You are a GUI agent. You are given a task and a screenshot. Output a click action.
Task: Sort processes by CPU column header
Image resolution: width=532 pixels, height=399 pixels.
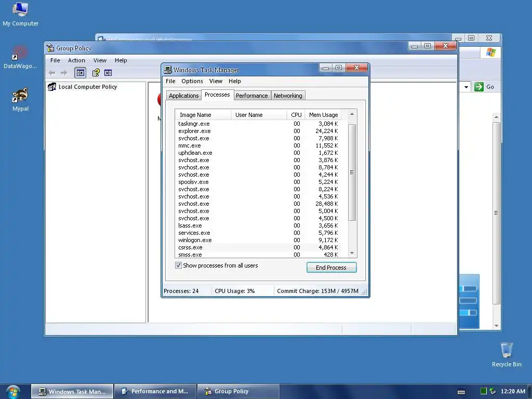296,115
